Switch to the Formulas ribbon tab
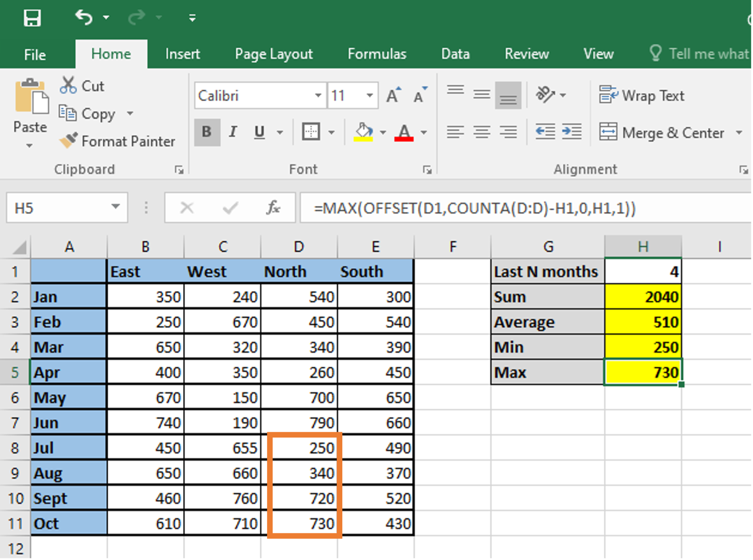Image resolution: width=753 pixels, height=560 pixels. click(x=376, y=54)
